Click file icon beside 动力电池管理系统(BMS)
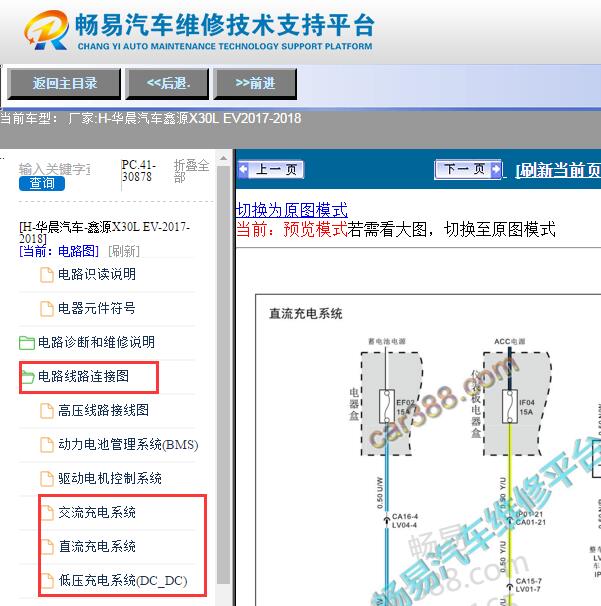The height and width of the screenshot is (606, 601). point(47,445)
